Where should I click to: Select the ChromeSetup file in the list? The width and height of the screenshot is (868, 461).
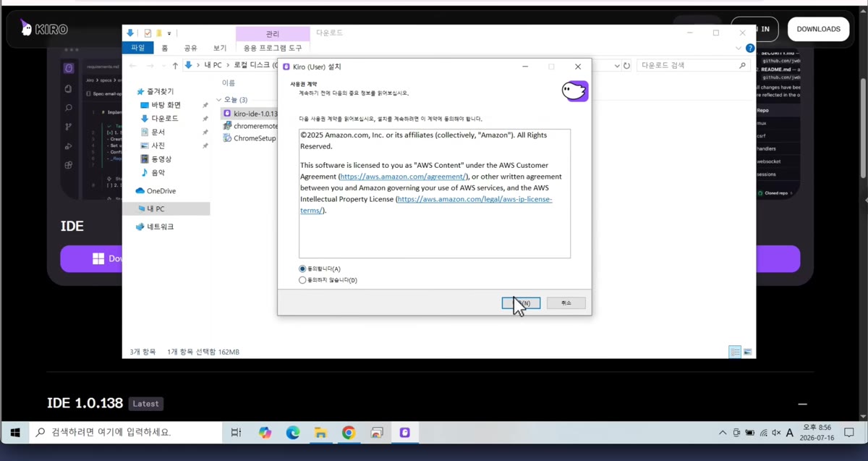pos(250,138)
